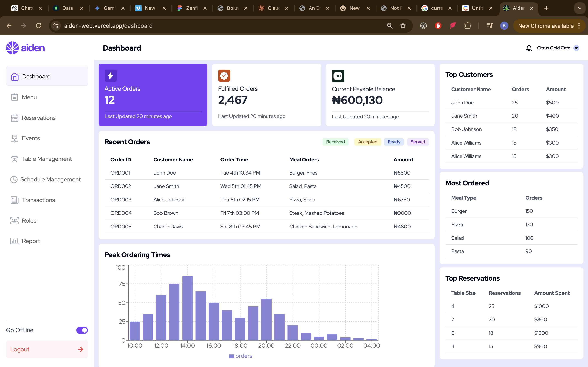The image size is (588, 367).
Task: Click the Reservations calendar icon in the sidebar
Action: pos(14,118)
